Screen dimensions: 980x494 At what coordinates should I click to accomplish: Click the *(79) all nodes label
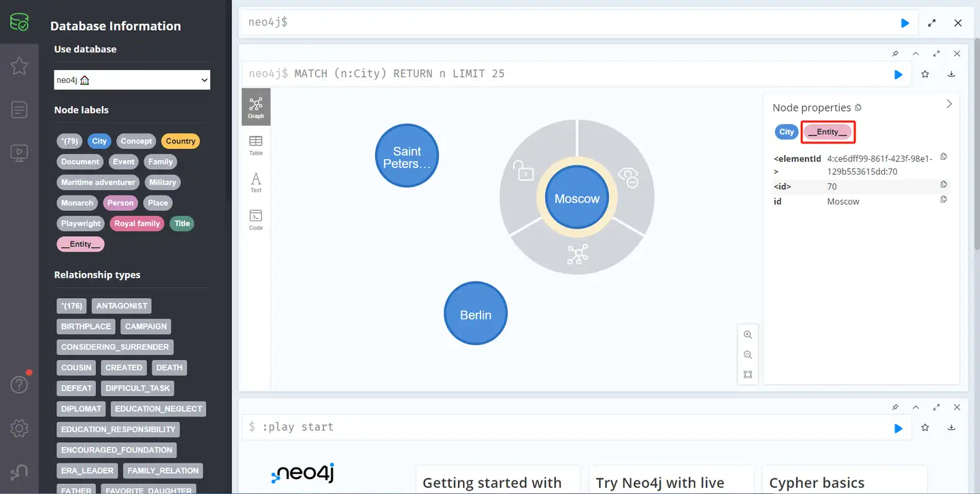[x=70, y=142]
